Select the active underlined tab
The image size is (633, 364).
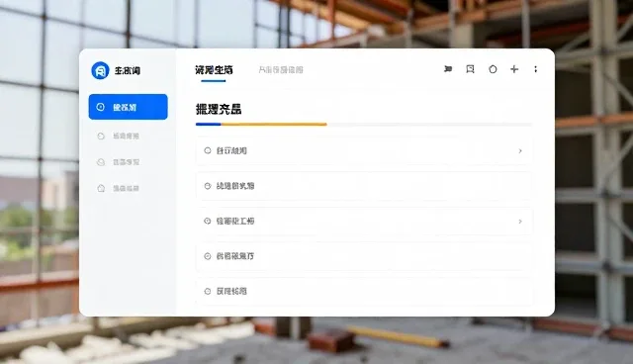click(x=214, y=70)
